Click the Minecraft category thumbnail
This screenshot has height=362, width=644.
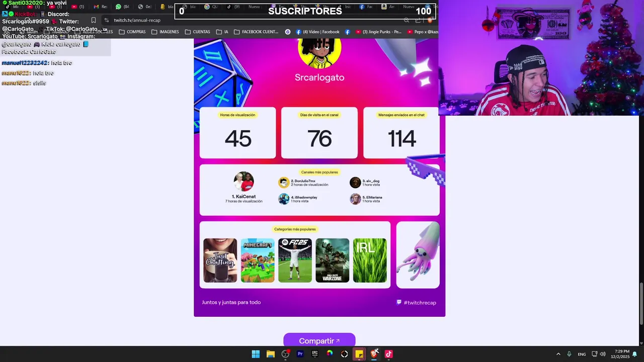(x=258, y=260)
